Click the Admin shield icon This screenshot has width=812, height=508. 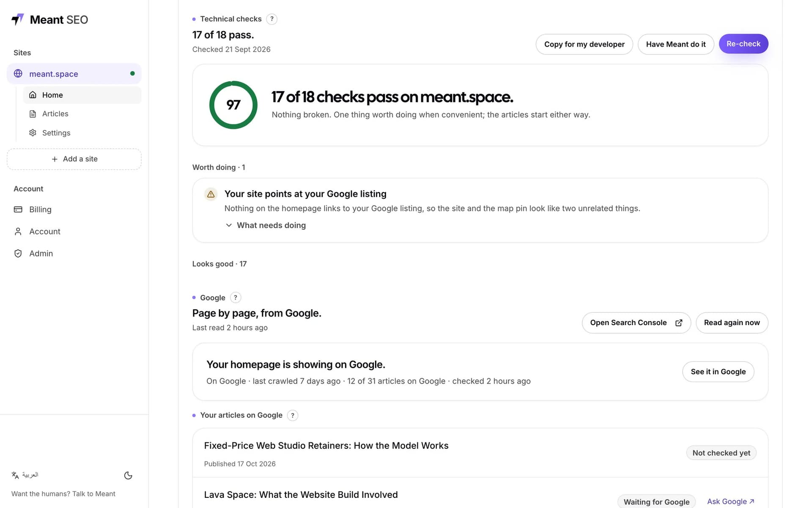tap(18, 254)
